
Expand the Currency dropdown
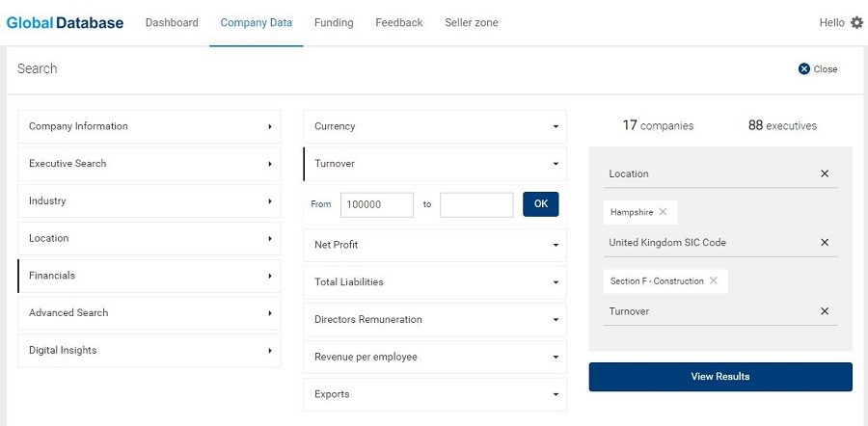tap(435, 126)
